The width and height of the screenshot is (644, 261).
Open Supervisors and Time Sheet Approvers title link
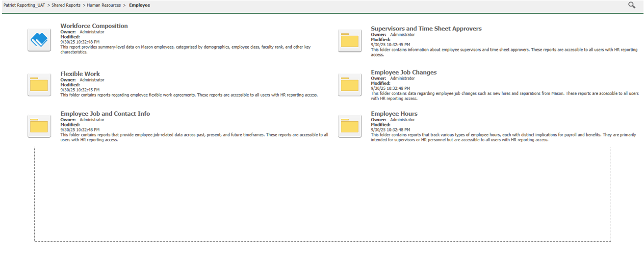tap(426, 29)
